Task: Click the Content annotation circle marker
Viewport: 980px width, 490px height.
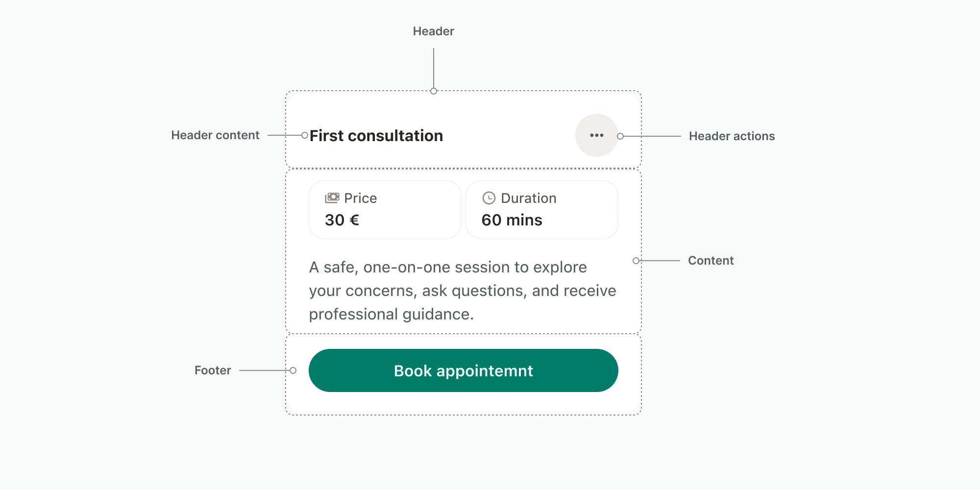Action: point(636,261)
